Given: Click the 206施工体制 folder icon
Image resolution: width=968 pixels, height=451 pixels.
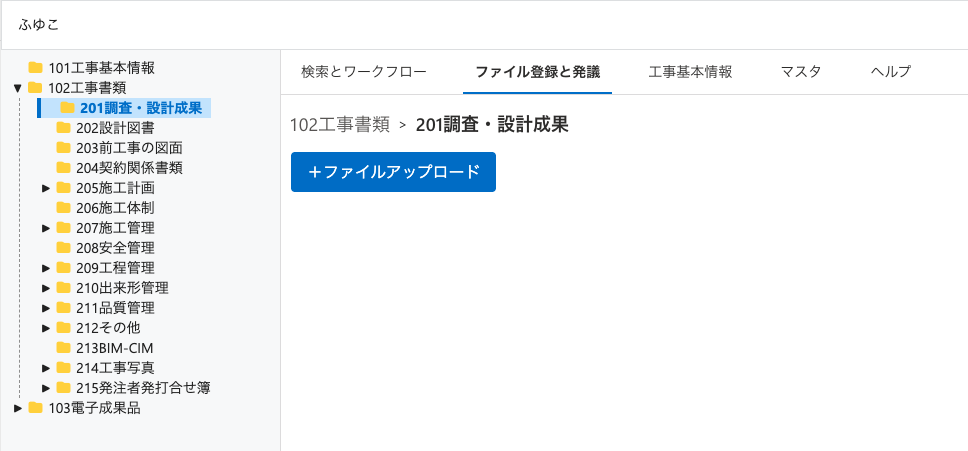Looking at the screenshot, I should pos(63,208).
